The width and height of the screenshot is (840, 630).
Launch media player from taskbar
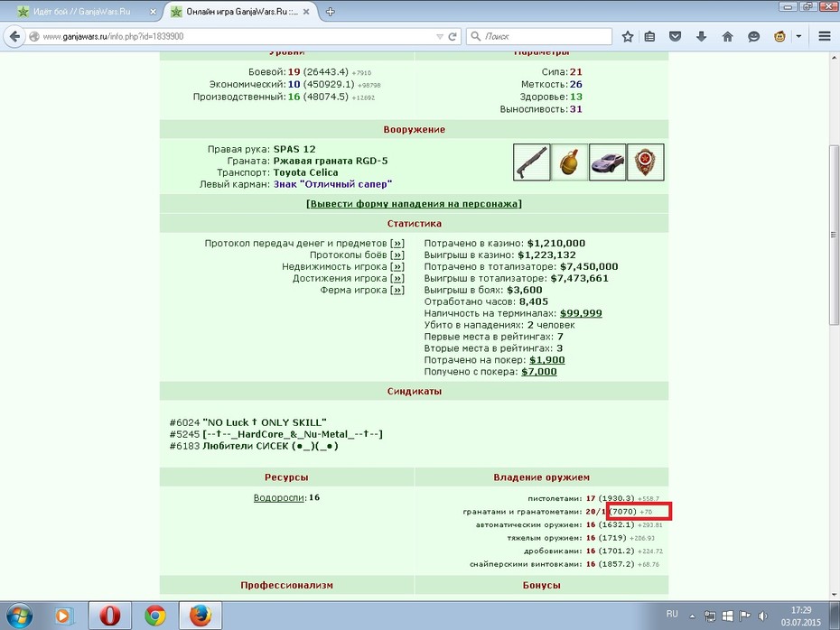62,616
